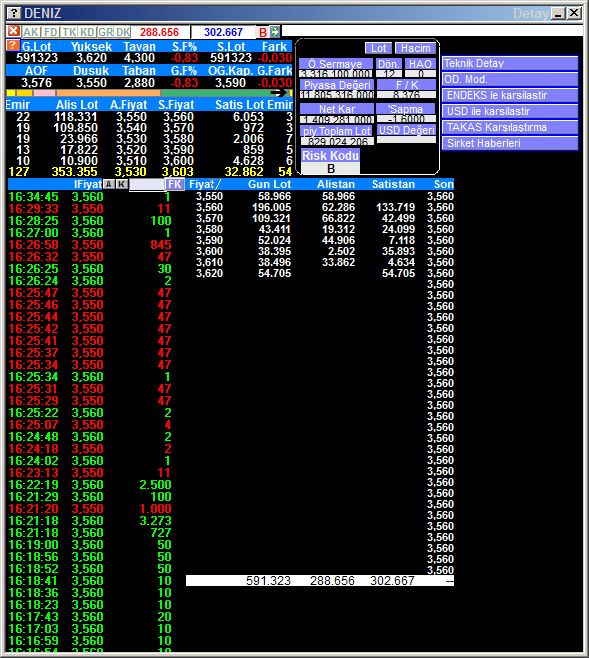Select the KD toolbar button
Viewport: 589px width, 658px height.
click(x=87, y=32)
